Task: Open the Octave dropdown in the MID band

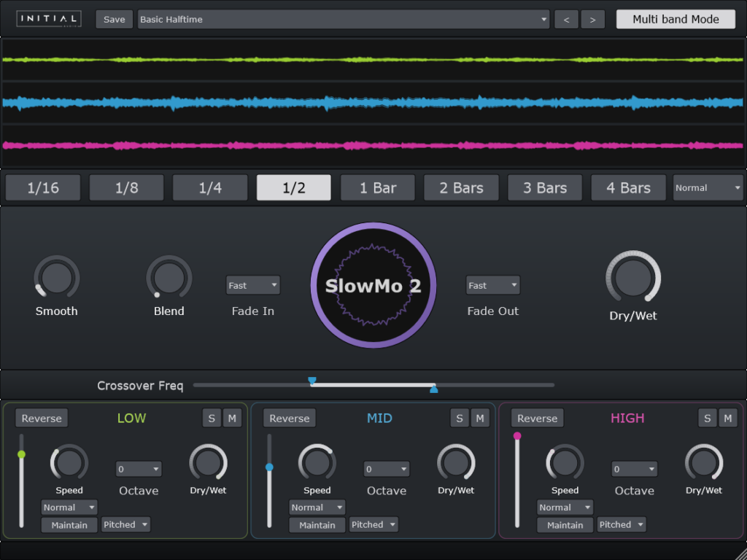Action: point(386,469)
